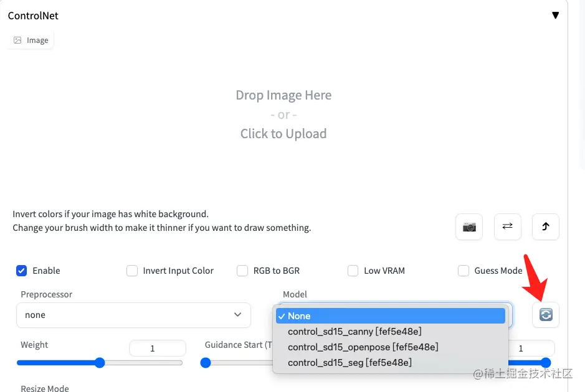Click the Guidance Start slider handle
585x392 pixels.
206,363
